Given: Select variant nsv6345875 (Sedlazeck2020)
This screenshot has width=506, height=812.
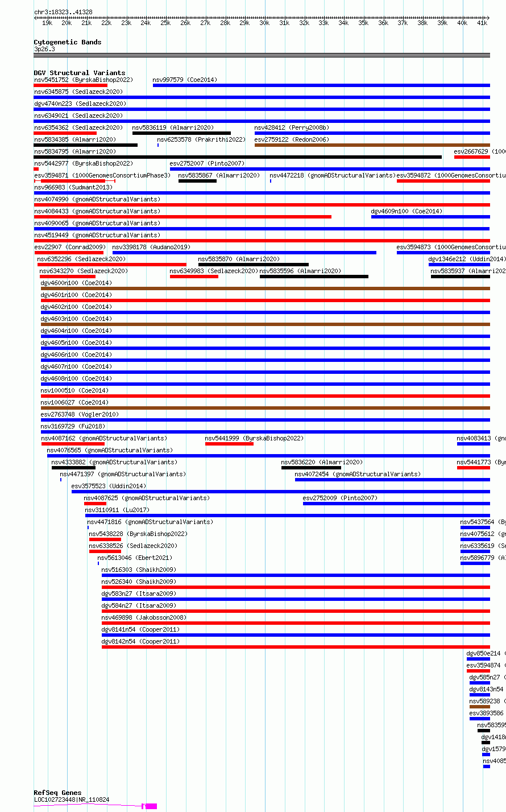Looking at the screenshot, I should (262, 97).
